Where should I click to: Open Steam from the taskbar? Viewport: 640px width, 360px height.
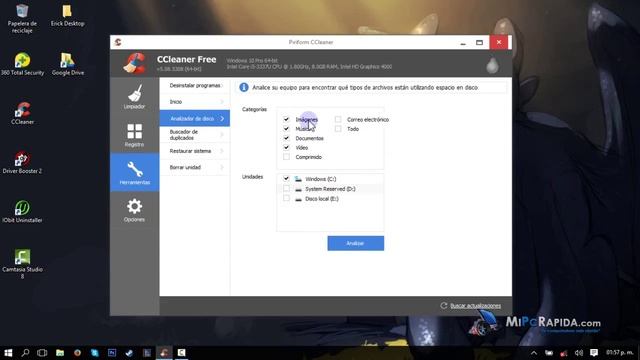(x=129, y=353)
